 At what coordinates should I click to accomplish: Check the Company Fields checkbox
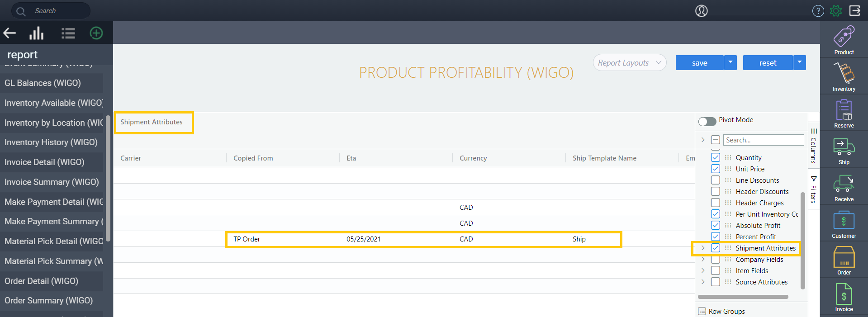(x=716, y=259)
